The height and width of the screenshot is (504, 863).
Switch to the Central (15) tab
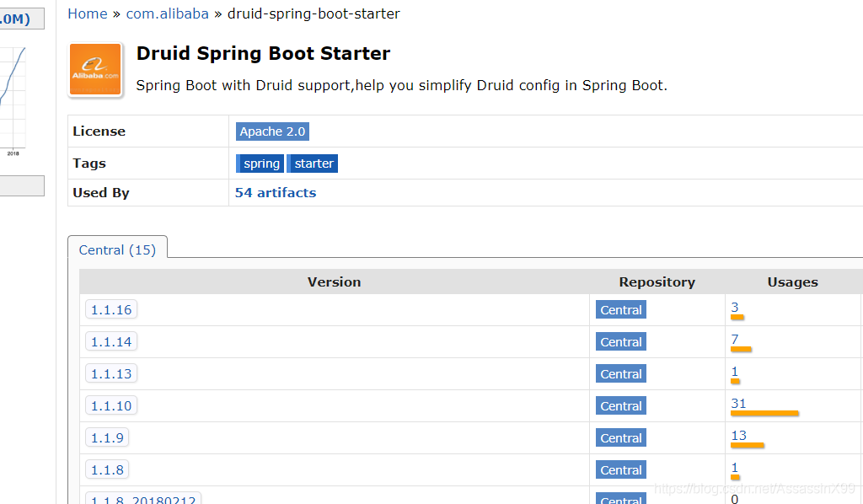(x=117, y=249)
